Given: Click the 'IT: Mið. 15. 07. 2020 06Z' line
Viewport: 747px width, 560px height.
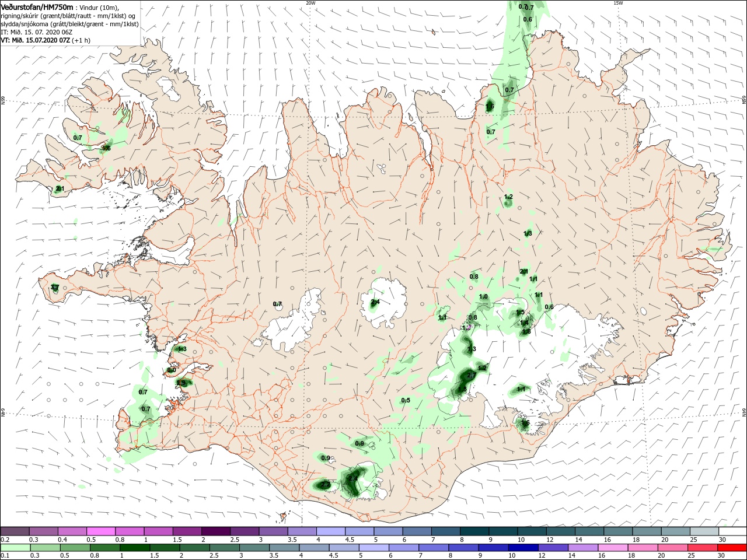Looking at the screenshot, I should (37, 32).
